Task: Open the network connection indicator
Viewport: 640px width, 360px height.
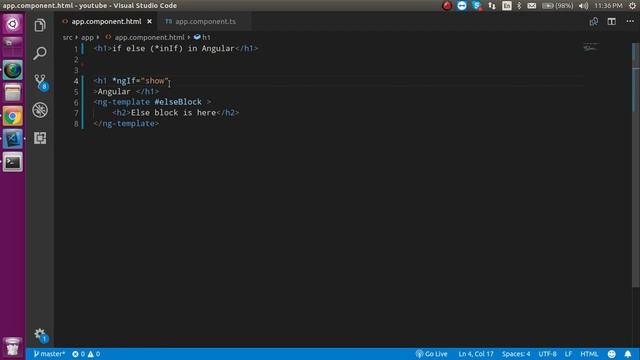Action: coord(492,6)
